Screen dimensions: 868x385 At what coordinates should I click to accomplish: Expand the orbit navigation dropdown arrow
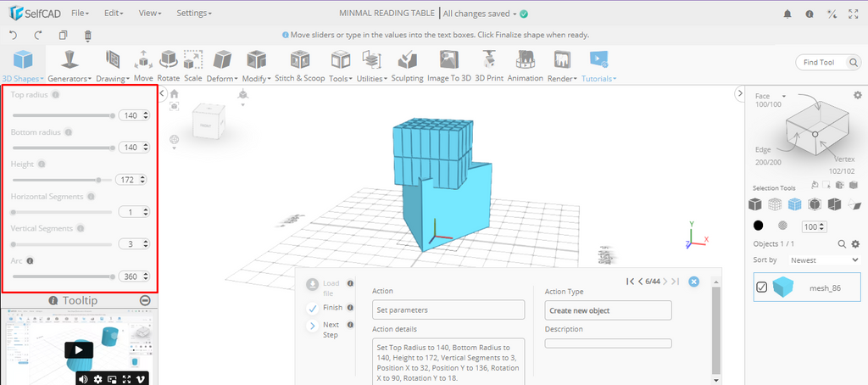(175, 148)
